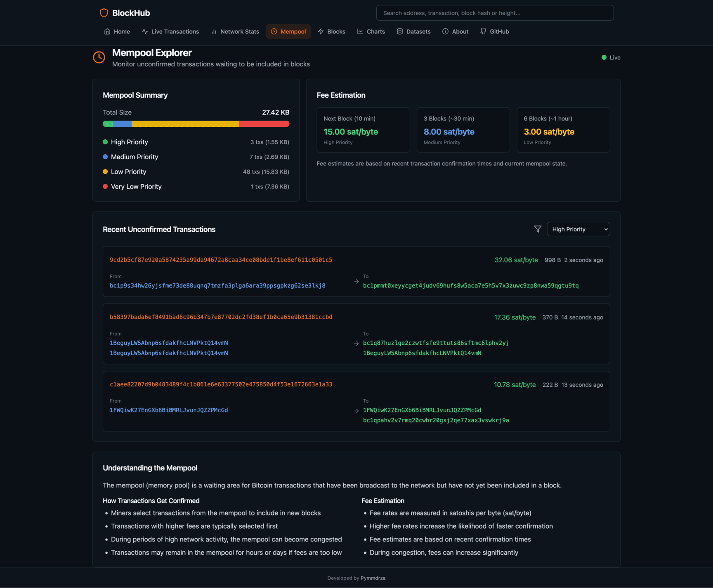Click the Total Size priority distribution bar
Image resolution: width=713 pixels, height=588 pixels.
click(196, 124)
